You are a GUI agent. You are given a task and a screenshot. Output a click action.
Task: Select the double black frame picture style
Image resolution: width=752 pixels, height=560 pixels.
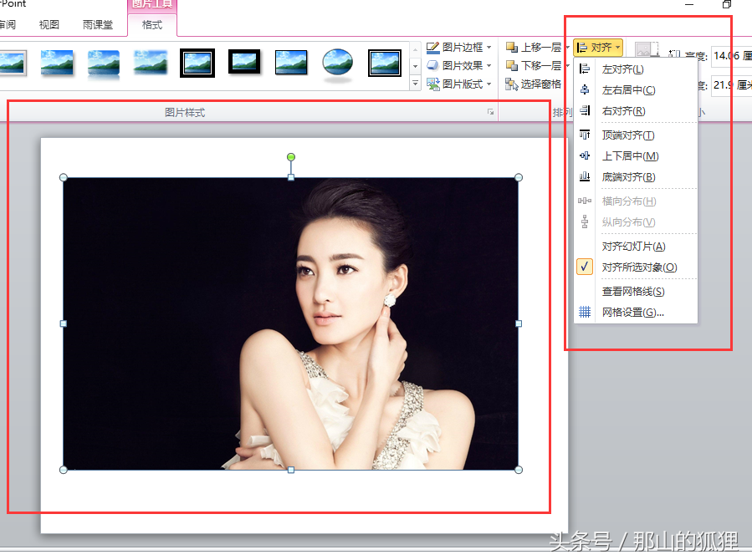(x=197, y=63)
